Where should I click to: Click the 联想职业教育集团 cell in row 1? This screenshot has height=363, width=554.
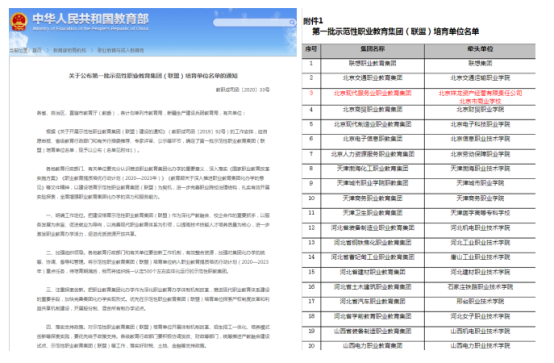click(372, 63)
